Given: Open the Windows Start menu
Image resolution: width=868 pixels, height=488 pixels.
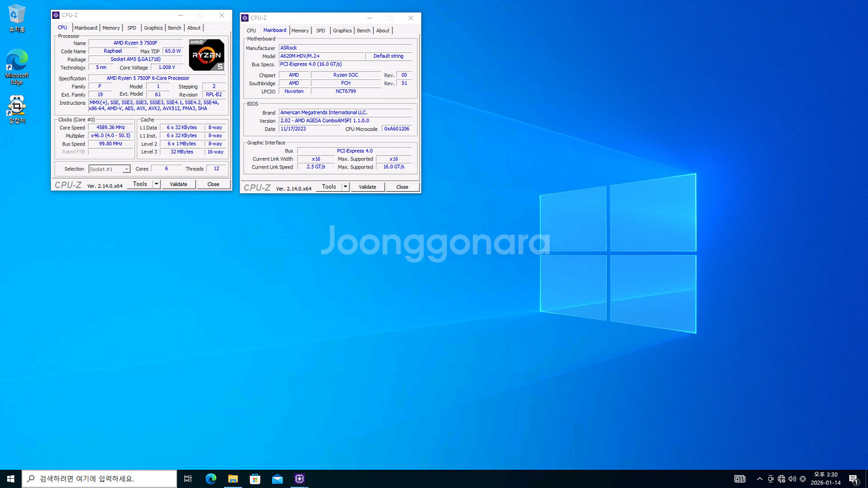Looking at the screenshot, I should tap(10, 478).
